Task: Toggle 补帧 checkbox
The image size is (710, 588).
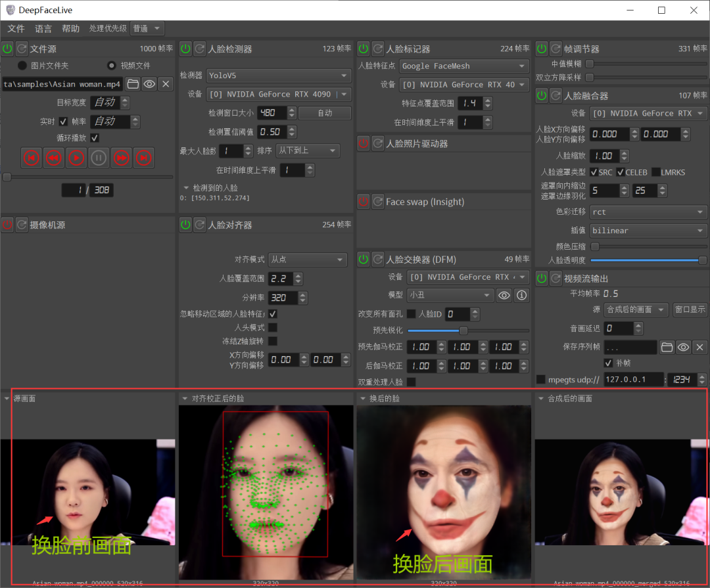Action: coord(608,363)
